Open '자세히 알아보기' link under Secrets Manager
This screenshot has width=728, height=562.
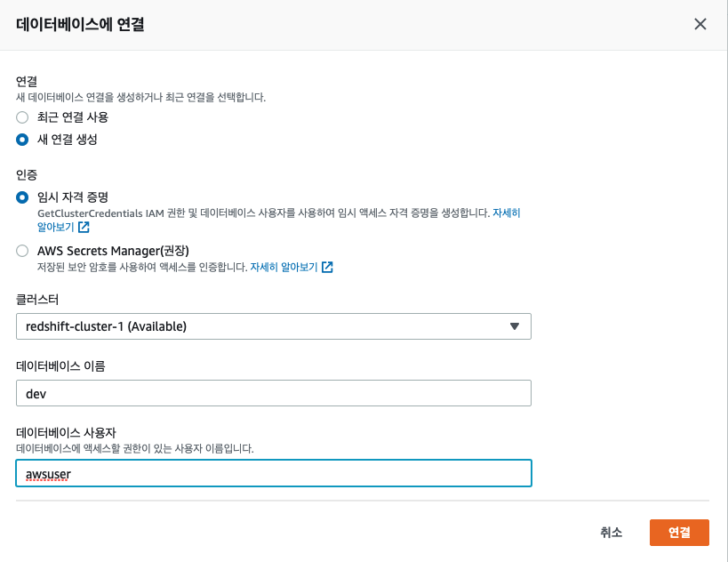pos(284,267)
